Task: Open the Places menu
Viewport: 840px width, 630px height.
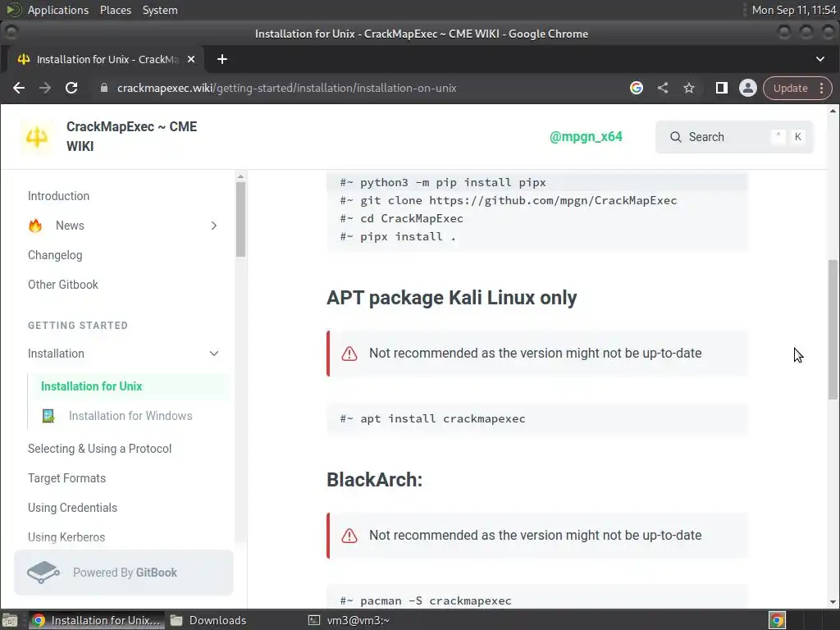Action: pyautogui.click(x=116, y=10)
